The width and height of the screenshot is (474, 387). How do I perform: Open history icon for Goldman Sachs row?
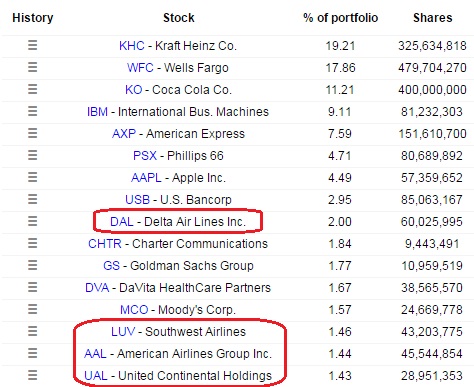pyautogui.click(x=32, y=265)
